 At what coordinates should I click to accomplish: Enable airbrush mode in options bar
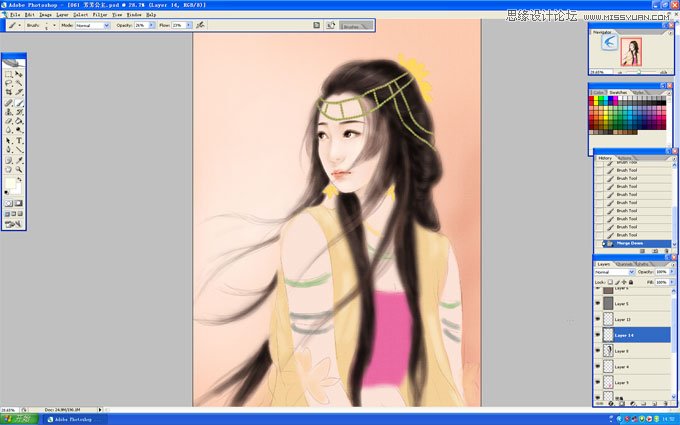tap(200, 25)
